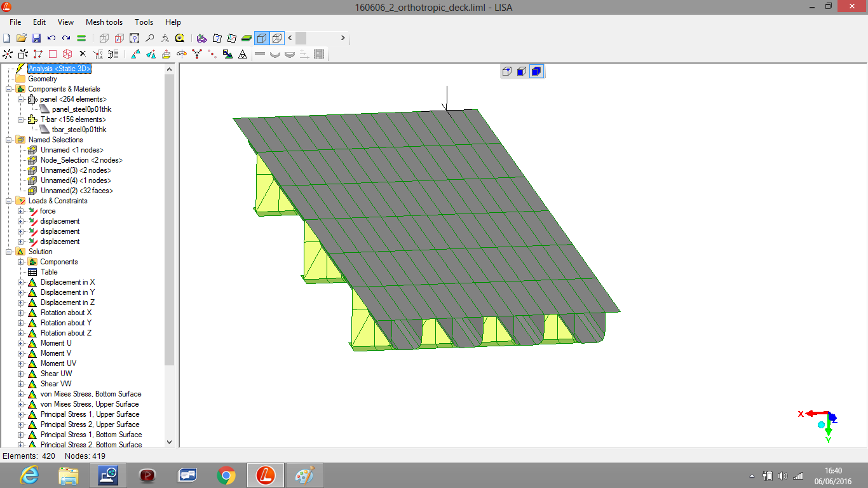Screen dimensions: 868x488
Task: Collapse the Components & Materials tree node
Action: click(9, 89)
